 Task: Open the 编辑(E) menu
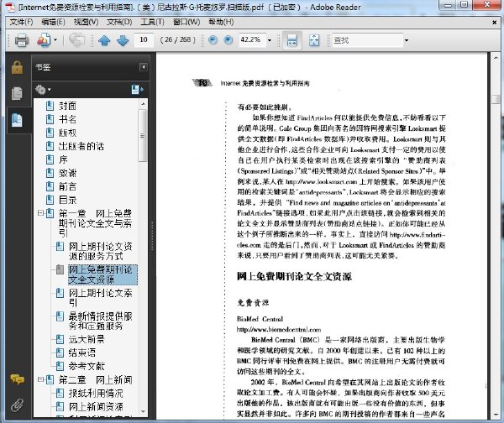[53, 22]
